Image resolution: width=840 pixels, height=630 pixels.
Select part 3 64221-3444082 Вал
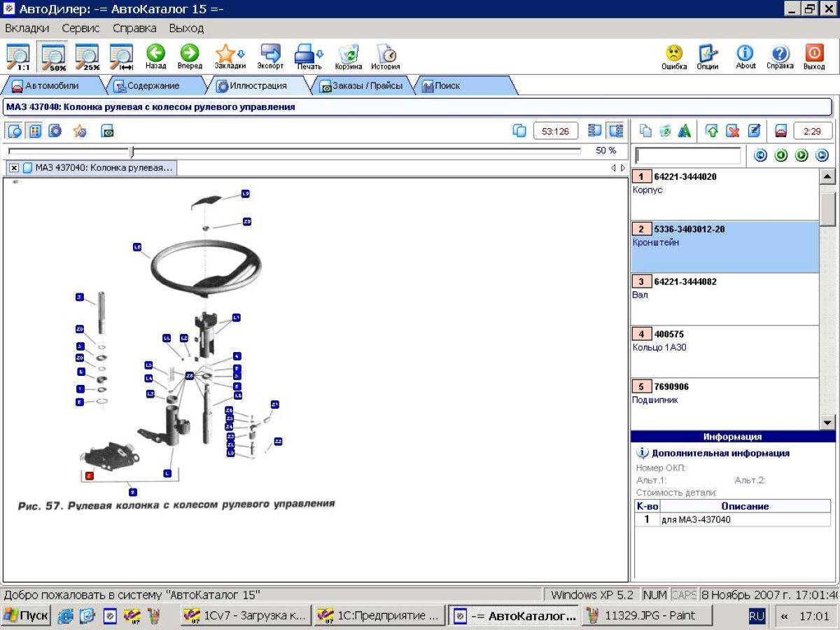click(724, 299)
